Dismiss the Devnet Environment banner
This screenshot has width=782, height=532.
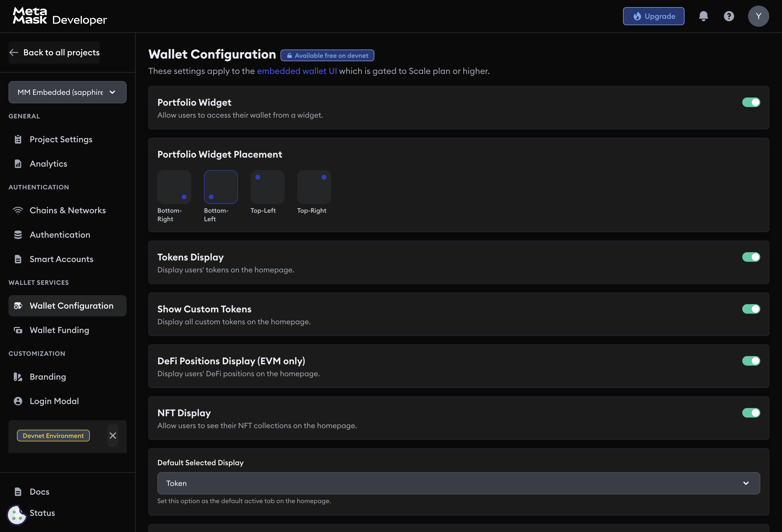click(x=113, y=435)
